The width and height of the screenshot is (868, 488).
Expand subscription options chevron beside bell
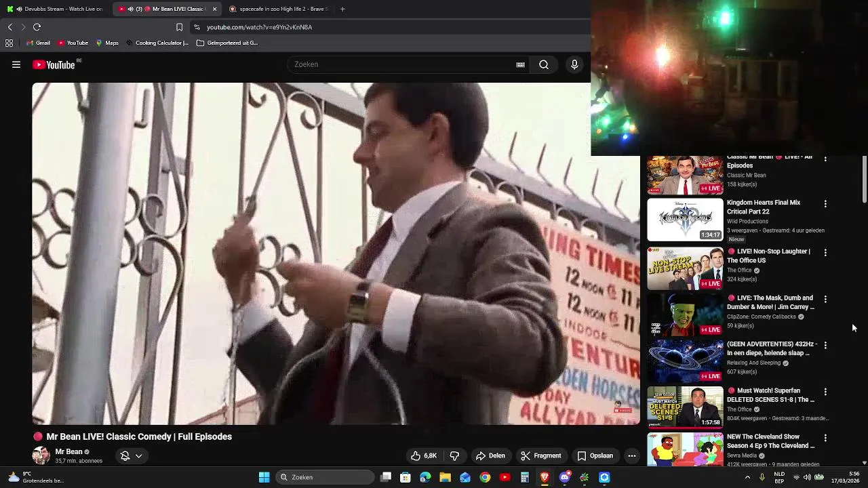[x=138, y=455]
